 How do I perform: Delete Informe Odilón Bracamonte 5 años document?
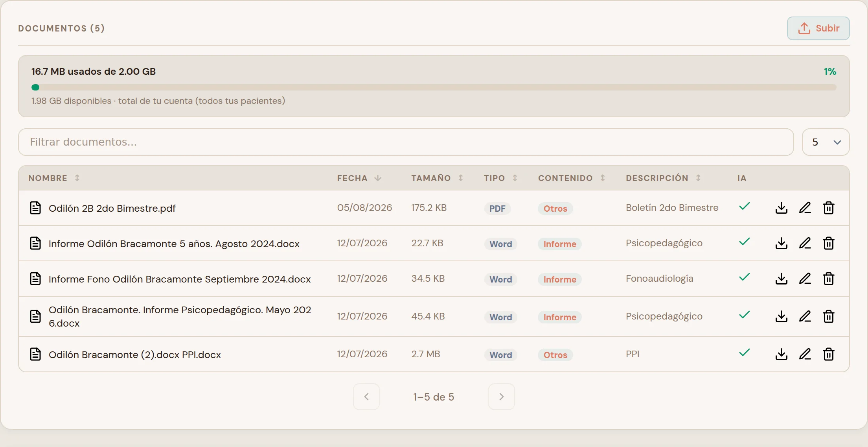pos(828,243)
